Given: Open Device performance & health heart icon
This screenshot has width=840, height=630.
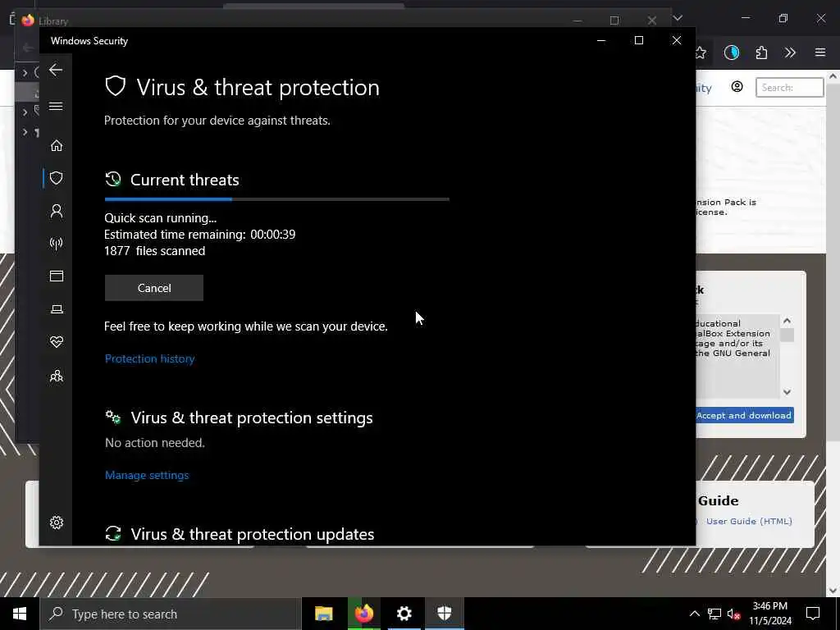Looking at the screenshot, I should pyautogui.click(x=57, y=342).
